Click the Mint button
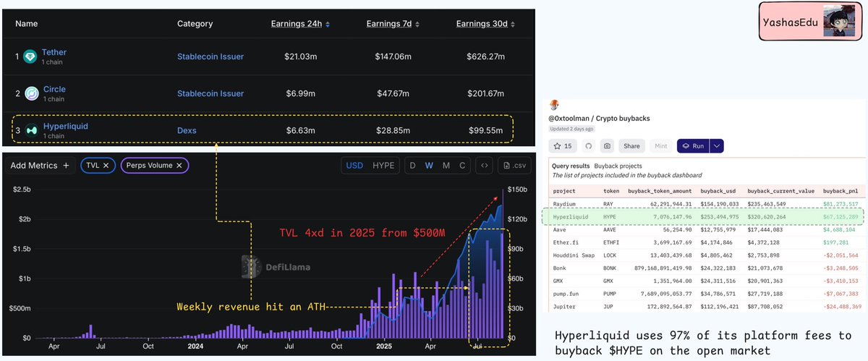 tap(660, 145)
